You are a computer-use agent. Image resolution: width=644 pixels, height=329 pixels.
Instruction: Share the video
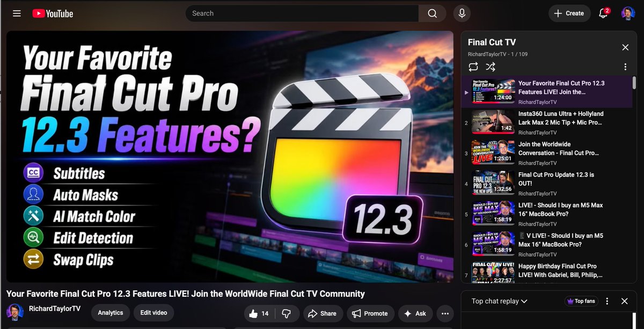[x=322, y=313]
